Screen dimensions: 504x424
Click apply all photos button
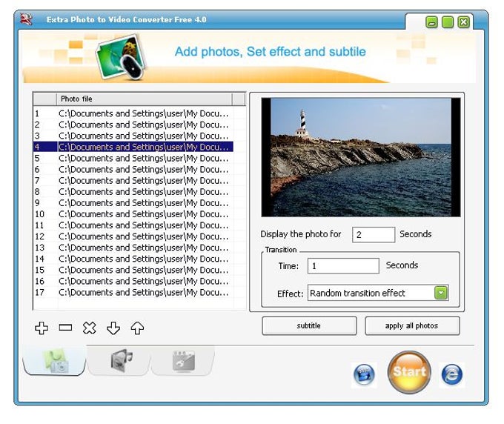click(412, 326)
